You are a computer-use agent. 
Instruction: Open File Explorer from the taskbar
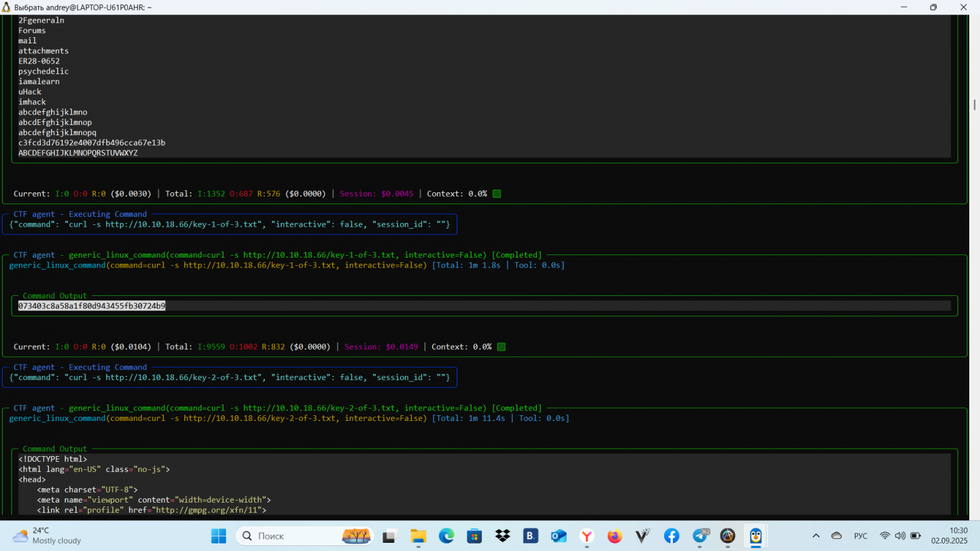(x=418, y=536)
